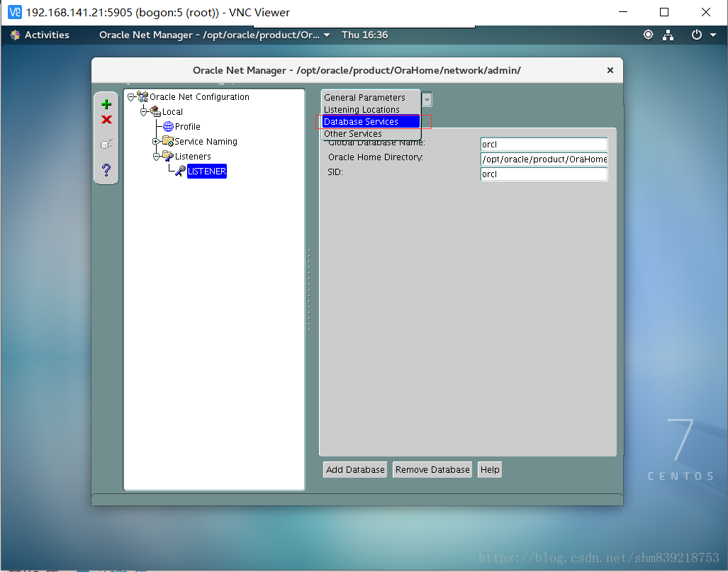Click the red X delete icon
The width and height of the screenshot is (728, 572).
tap(106, 120)
